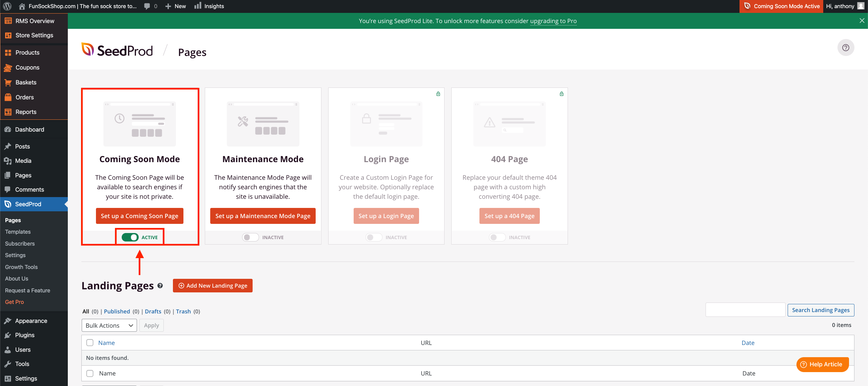Open the Bulk Actions dropdown
The image size is (868, 386).
click(109, 325)
